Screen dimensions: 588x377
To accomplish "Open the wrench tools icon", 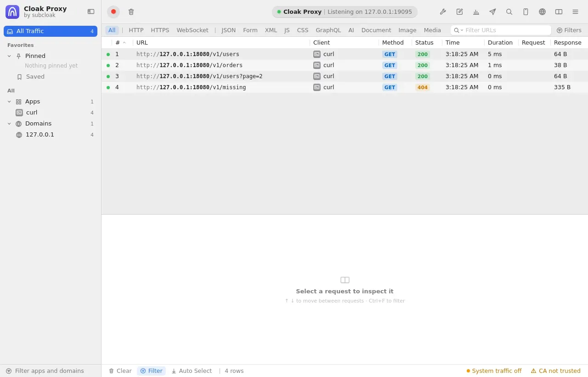I will pyautogui.click(x=443, y=12).
